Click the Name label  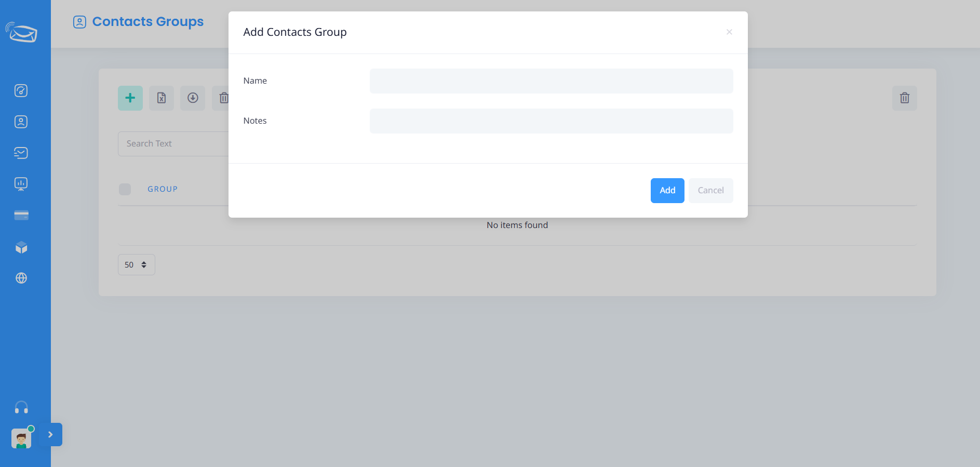click(255, 81)
